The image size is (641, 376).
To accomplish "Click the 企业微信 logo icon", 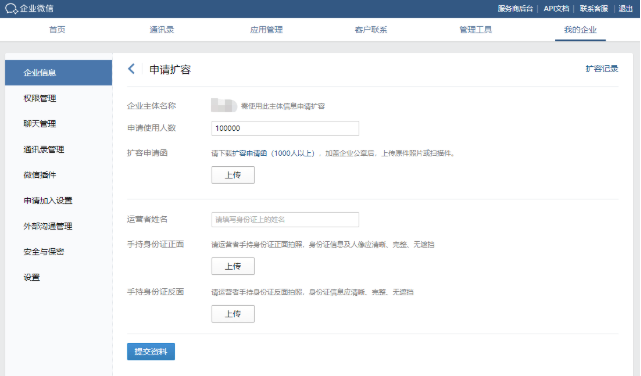I will [11, 9].
